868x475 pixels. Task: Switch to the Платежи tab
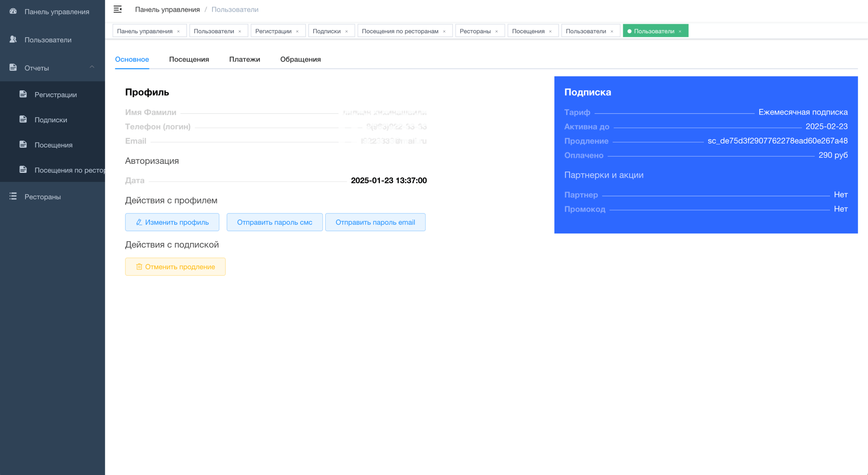point(244,59)
